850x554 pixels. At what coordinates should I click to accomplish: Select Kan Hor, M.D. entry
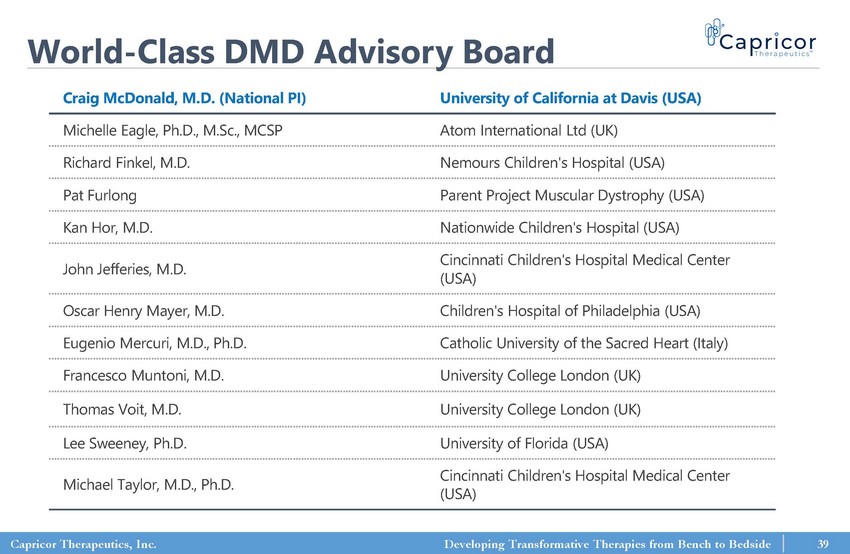[107, 228]
